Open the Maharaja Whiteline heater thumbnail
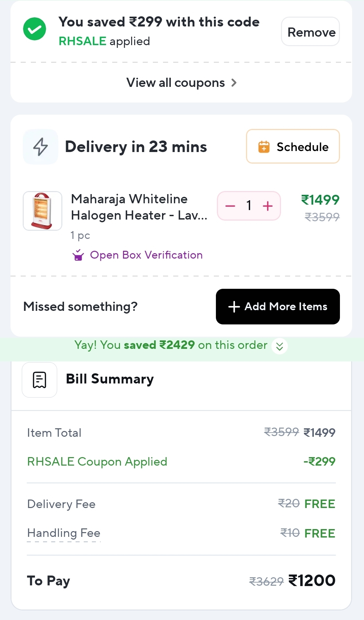364x620 pixels. (42, 211)
